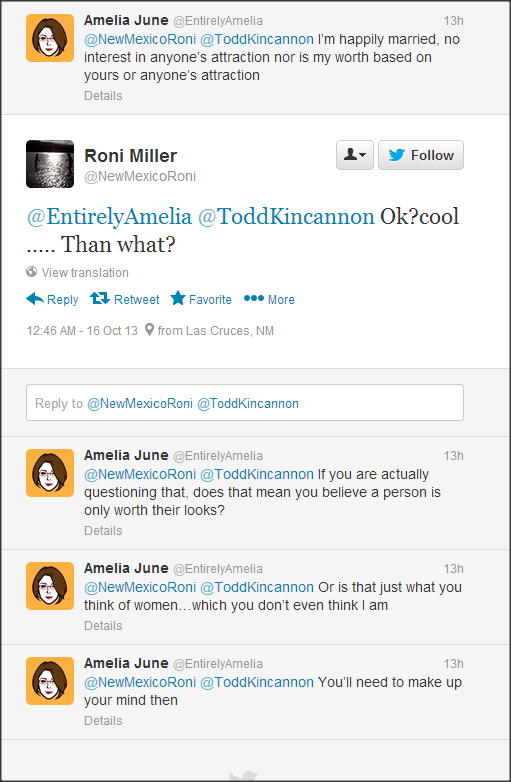Retweet Roni Miller's tweet
This screenshot has height=782, width=511.
point(125,299)
